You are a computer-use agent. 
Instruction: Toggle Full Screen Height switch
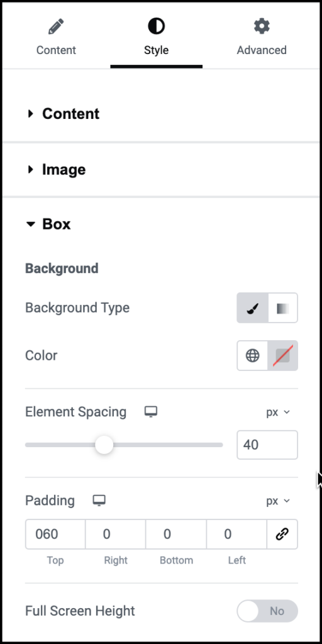tap(267, 611)
